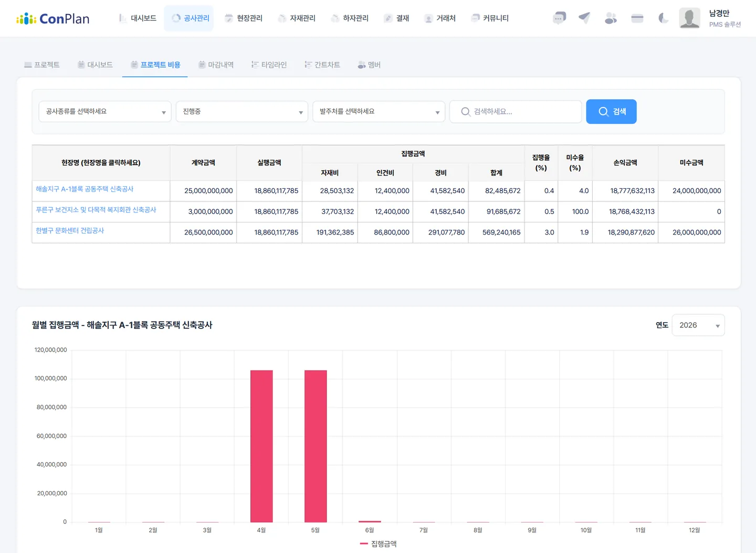Open the 간트차트 tab
756x553 pixels.
pyautogui.click(x=322, y=65)
